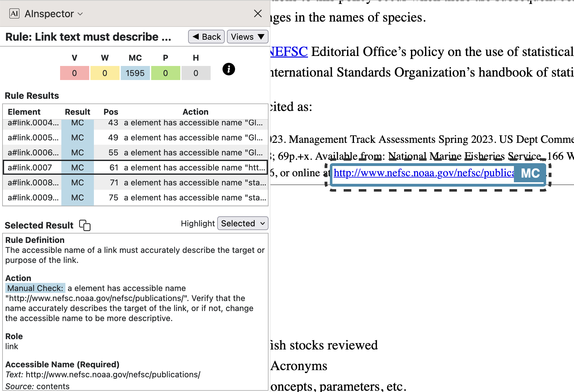Select the a#link.0005 result row
This screenshot has height=392, width=574.
click(135, 138)
